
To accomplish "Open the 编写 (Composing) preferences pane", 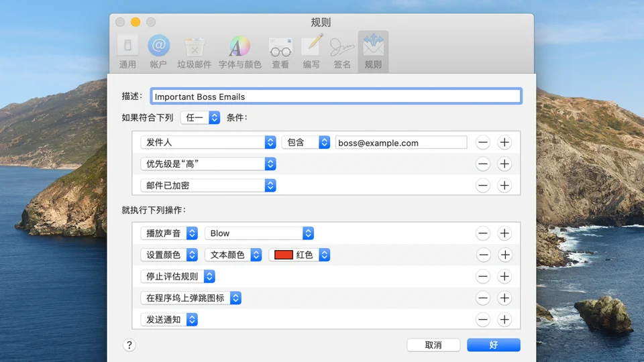I will (x=311, y=52).
